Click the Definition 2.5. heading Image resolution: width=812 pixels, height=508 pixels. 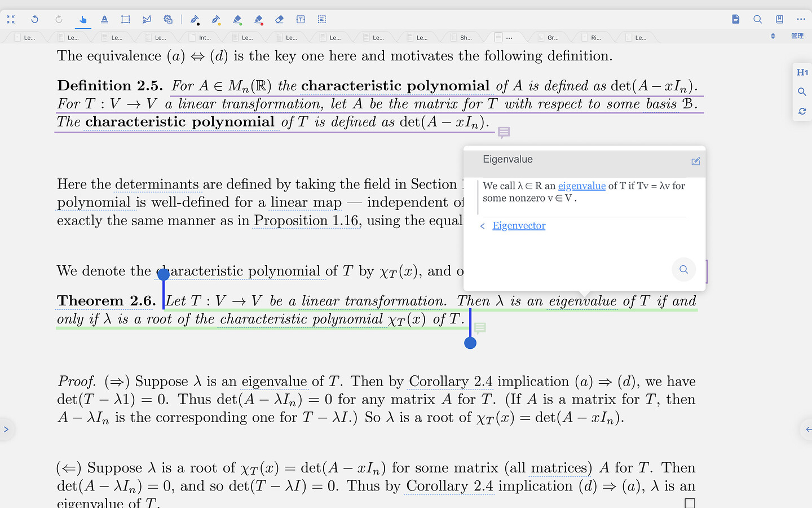[x=110, y=86]
